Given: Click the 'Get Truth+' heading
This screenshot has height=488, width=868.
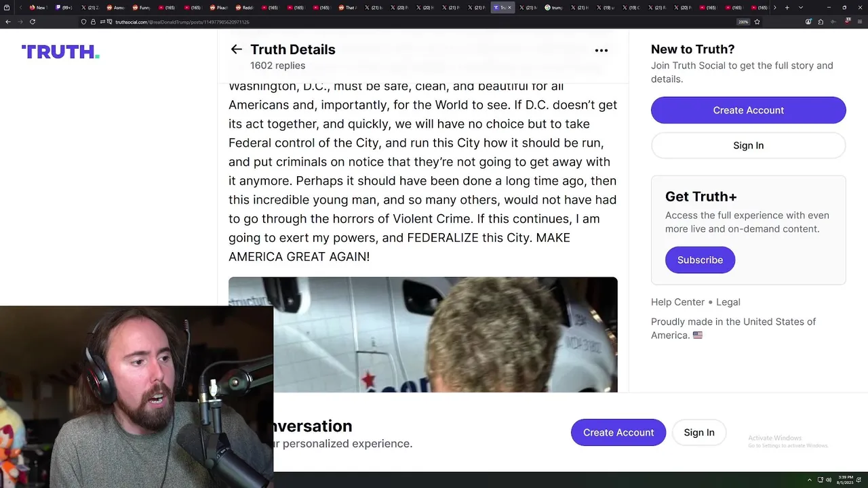Looking at the screenshot, I should tap(701, 197).
